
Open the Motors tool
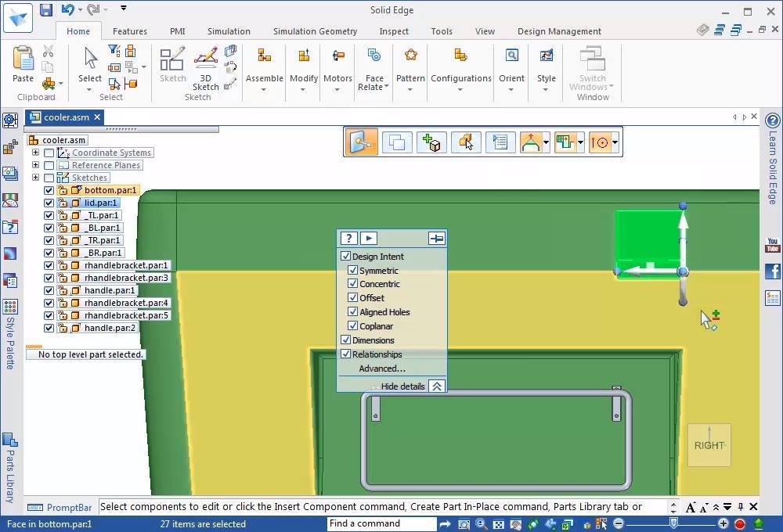(338, 55)
